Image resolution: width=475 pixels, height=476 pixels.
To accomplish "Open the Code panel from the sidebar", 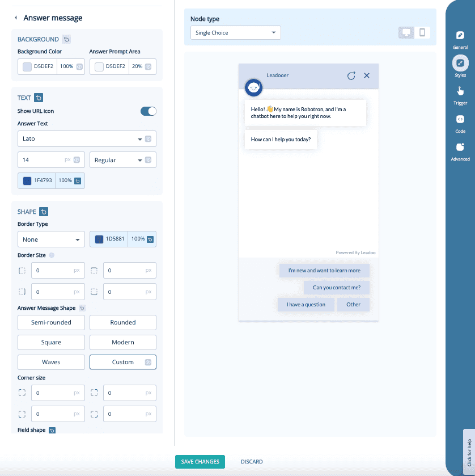I will pyautogui.click(x=460, y=122).
